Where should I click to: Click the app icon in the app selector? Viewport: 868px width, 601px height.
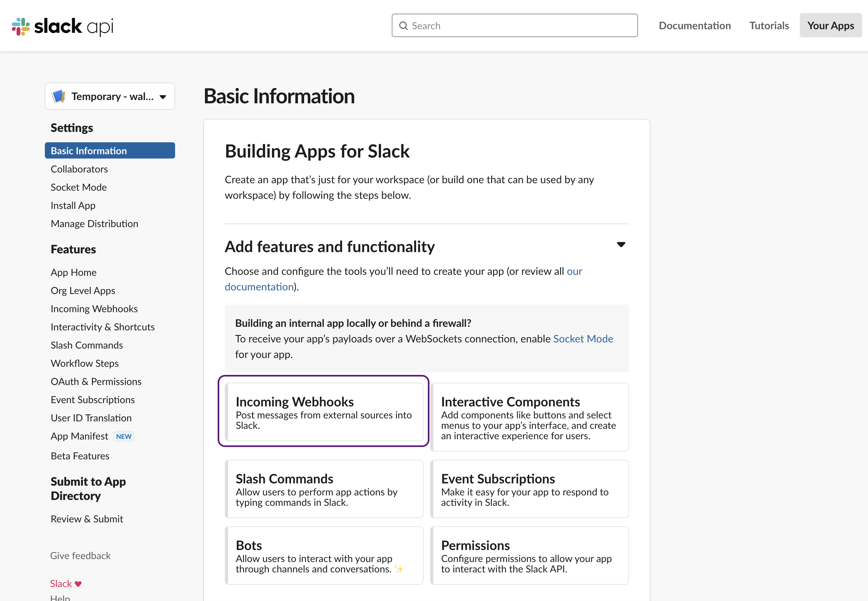(59, 96)
